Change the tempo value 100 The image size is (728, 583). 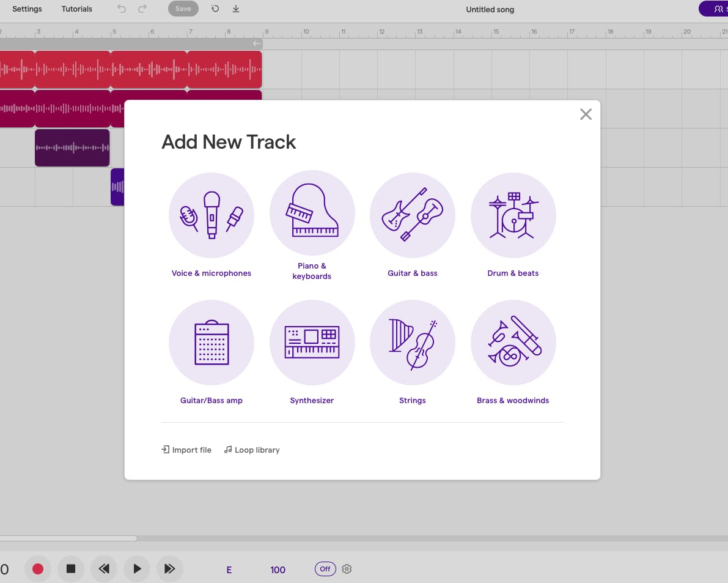click(278, 570)
